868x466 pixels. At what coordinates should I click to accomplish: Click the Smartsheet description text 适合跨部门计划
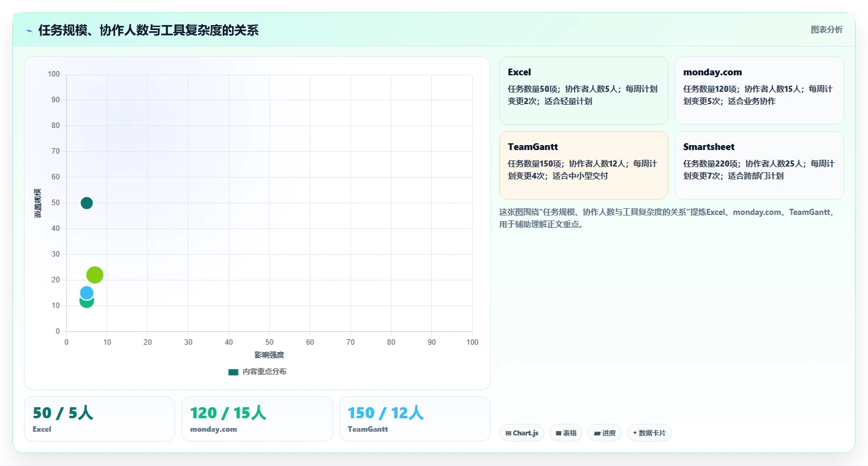click(756, 176)
